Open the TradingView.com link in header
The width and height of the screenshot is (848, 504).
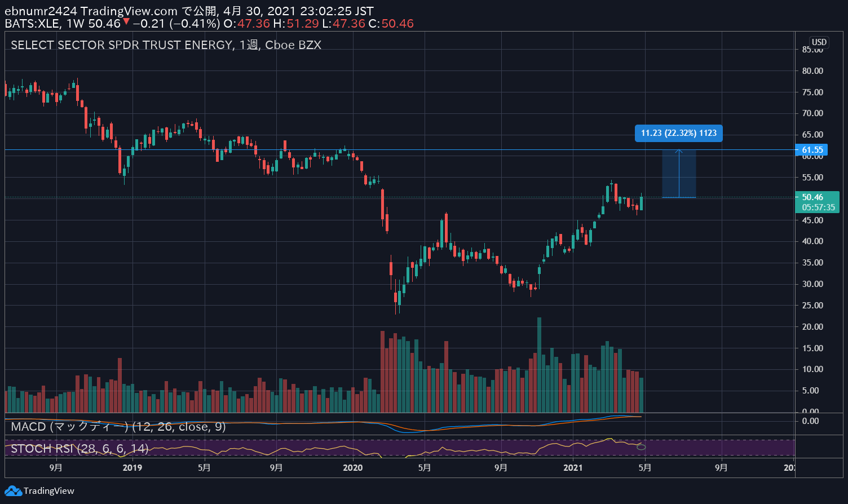129,11
